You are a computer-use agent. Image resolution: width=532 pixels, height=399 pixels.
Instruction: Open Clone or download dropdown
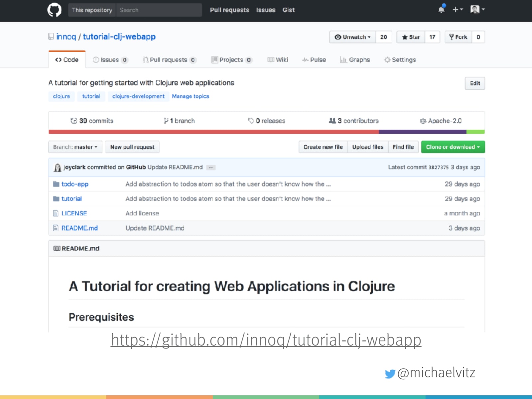[453, 147]
